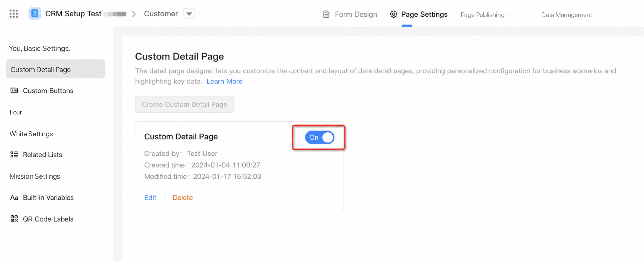
Task: Turn off the Custom Detail Page switch
Action: (320, 137)
